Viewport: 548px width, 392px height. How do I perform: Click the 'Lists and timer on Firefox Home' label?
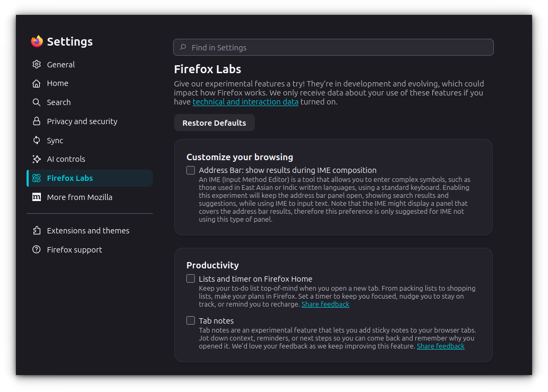[x=255, y=279]
